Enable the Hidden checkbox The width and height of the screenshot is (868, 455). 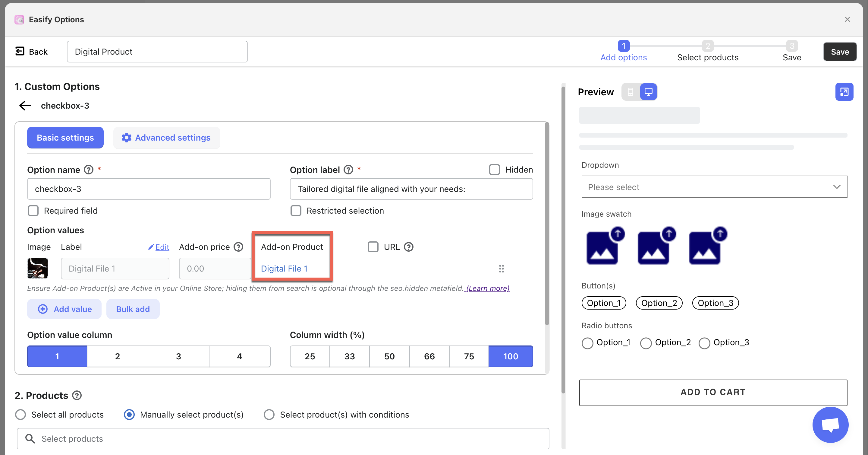tap(494, 170)
